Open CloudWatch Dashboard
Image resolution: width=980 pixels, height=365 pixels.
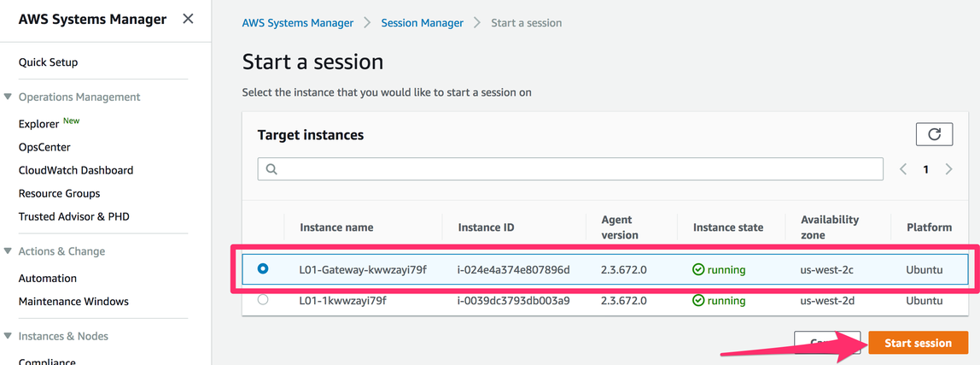(x=76, y=170)
